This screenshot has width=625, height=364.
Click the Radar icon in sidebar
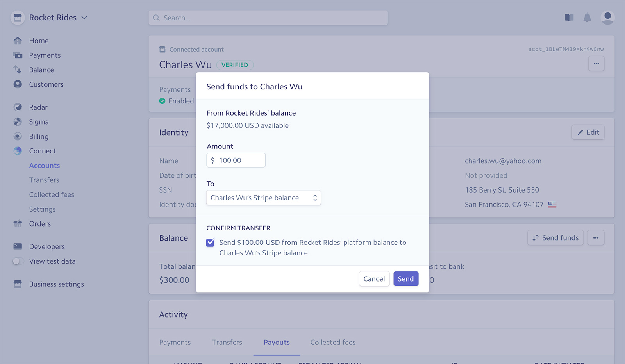[18, 107]
